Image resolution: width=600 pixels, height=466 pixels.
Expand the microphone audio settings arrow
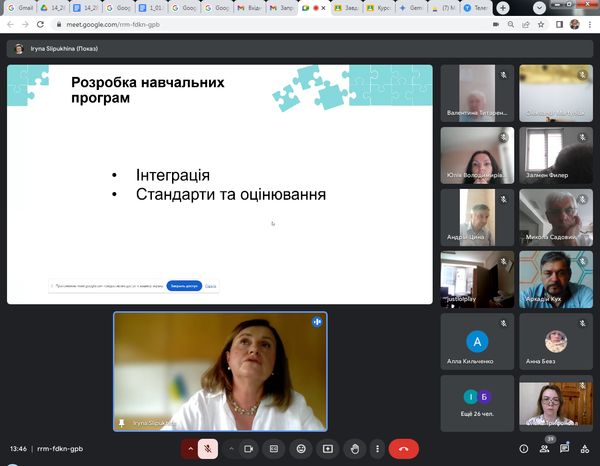[x=190, y=449]
